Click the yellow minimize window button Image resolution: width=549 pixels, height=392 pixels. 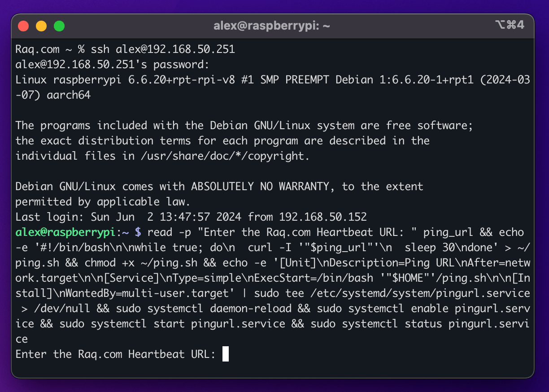click(x=41, y=26)
